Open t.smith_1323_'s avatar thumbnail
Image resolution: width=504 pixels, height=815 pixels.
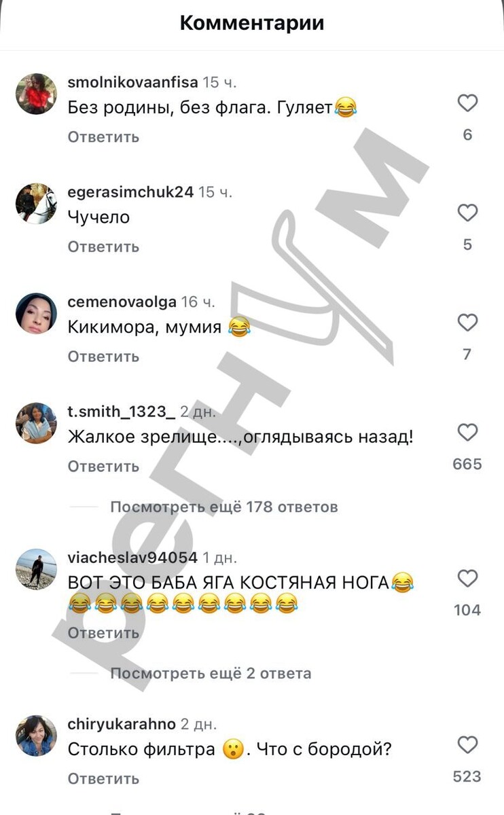point(36,423)
